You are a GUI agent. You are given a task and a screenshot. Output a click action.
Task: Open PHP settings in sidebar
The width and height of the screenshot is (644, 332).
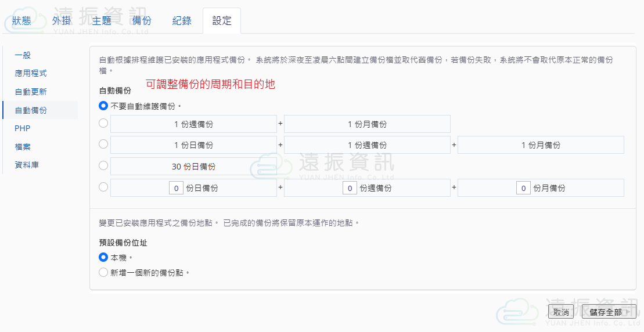click(x=23, y=128)
